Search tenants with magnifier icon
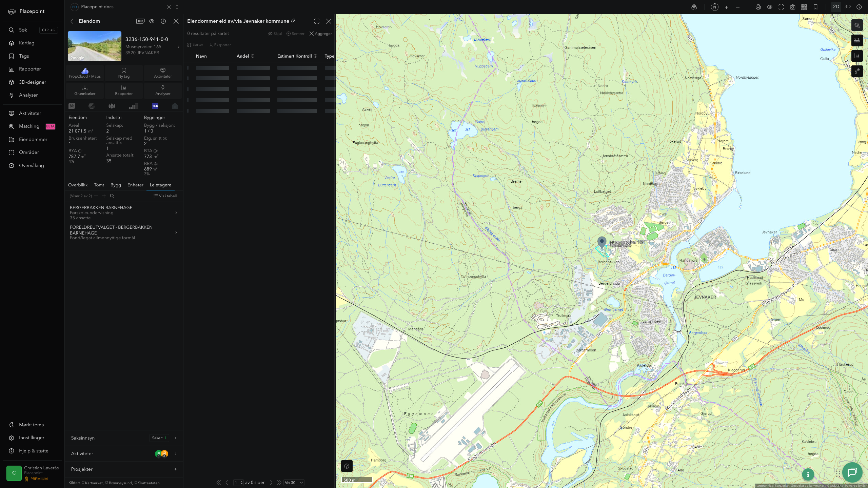The width and height of the screenshot is (868, 488). point(112,196)
